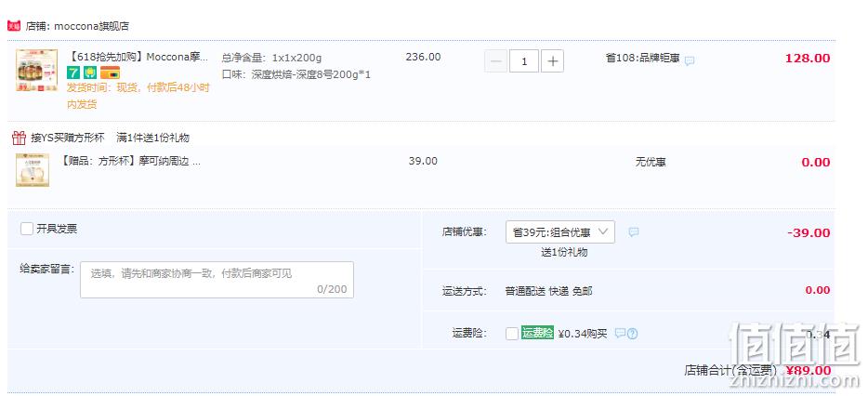Screen dimensions: 868x396
Task: Click the green shield guarantee badge icon
Action: coord(90,73)
